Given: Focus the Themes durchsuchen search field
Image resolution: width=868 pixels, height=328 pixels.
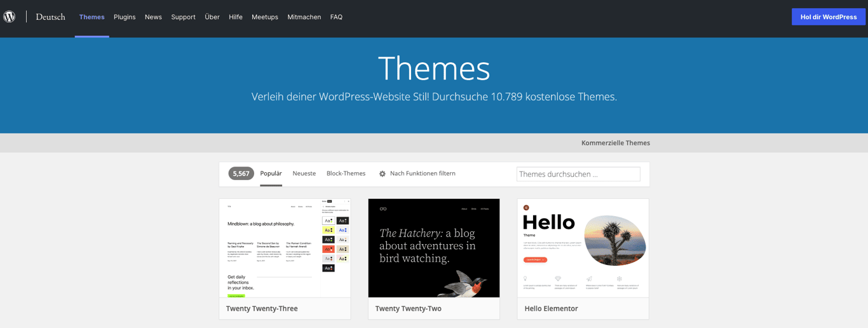Looking at the screenshot, I should coord(578,174).
